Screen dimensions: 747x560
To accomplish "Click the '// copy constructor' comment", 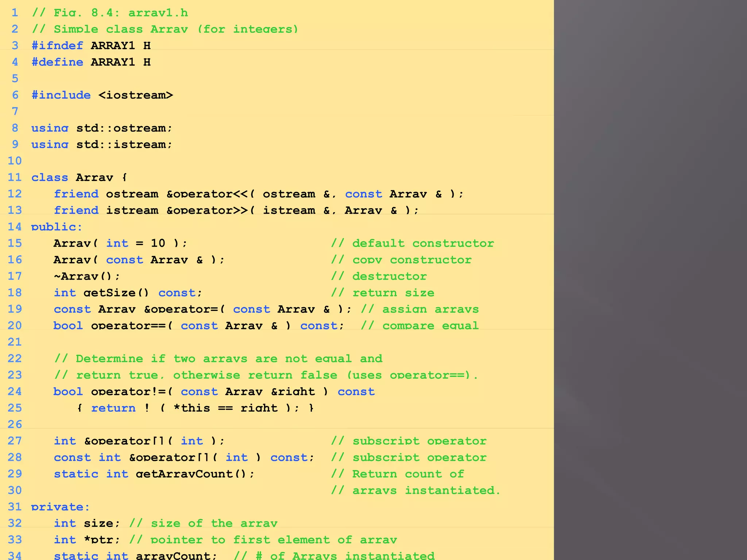I will [401, 260].
